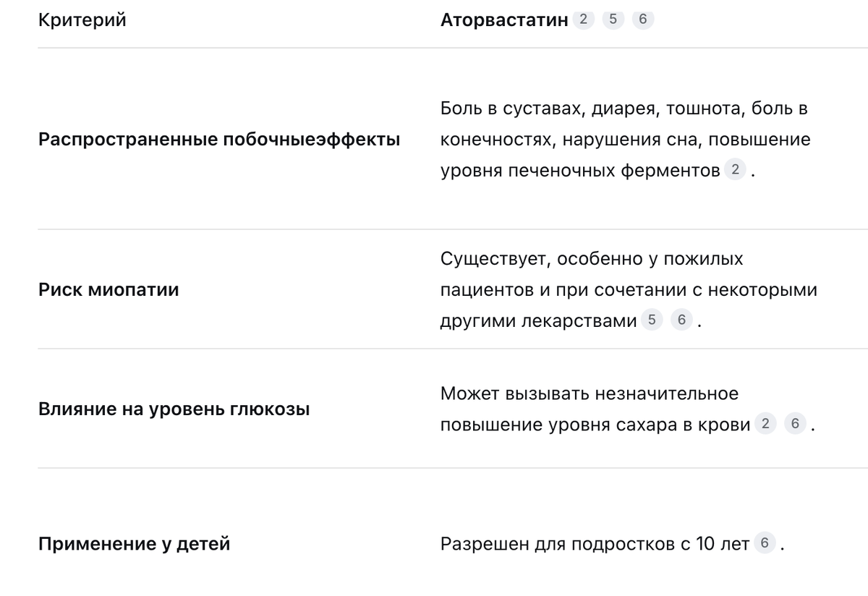
Task: Click the text 'Может вызывать незначительное'
Action: [589, 393]
